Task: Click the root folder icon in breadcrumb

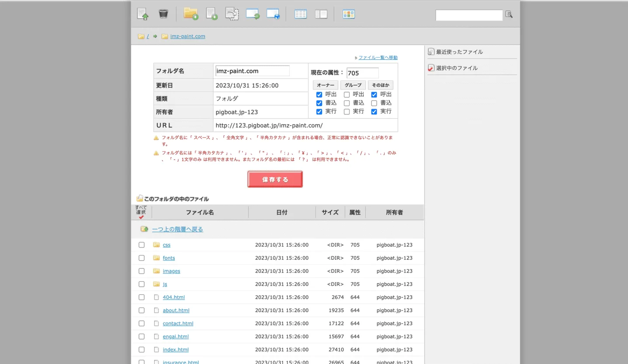Action: 141,37
